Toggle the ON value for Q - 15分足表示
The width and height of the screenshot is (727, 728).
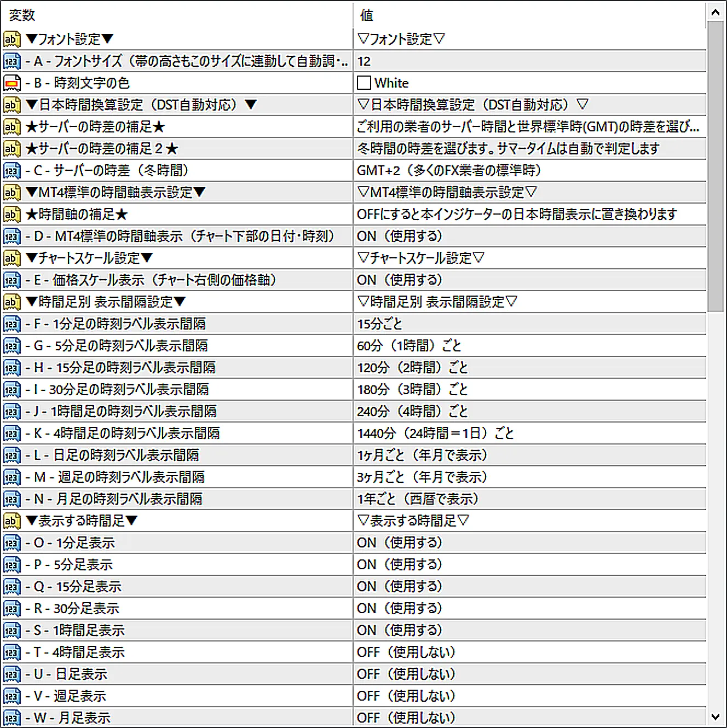(x=529, y=587)
